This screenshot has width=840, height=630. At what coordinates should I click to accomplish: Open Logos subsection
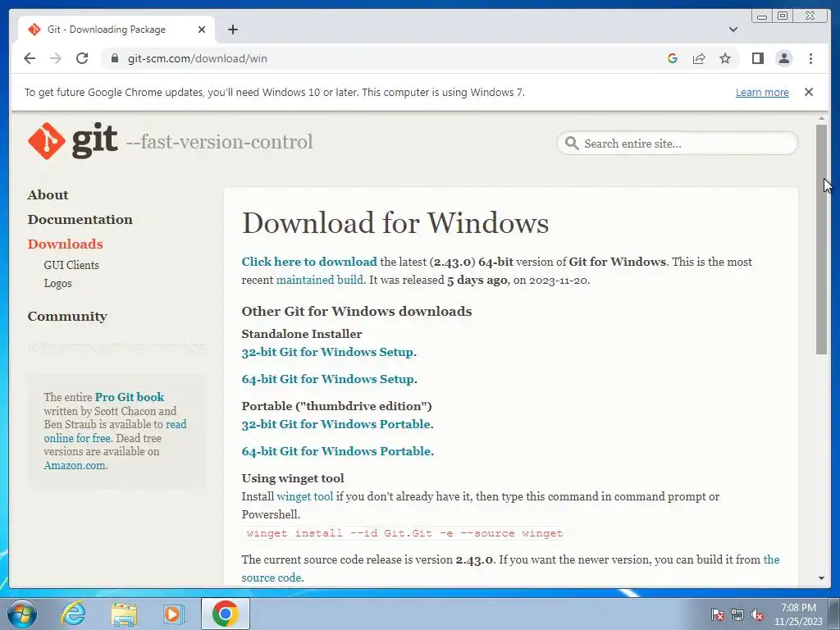coord(57,283)
